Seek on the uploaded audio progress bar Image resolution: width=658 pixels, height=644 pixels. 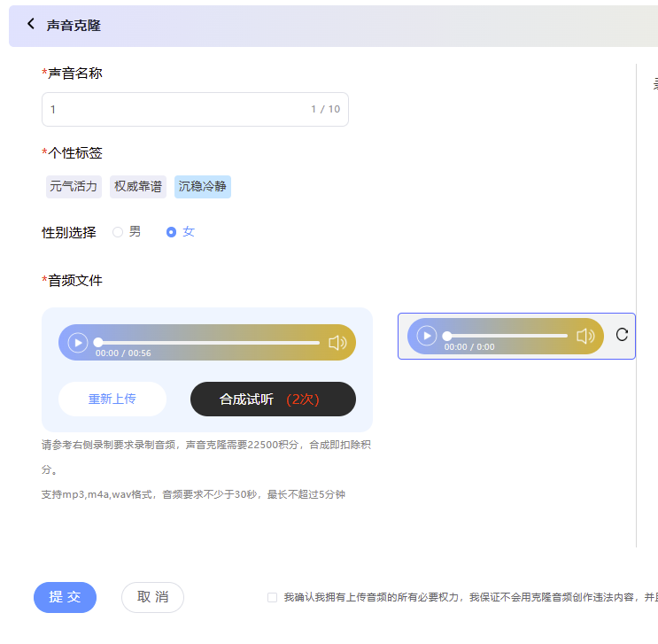pyautogui.click(x=209, y=343)
